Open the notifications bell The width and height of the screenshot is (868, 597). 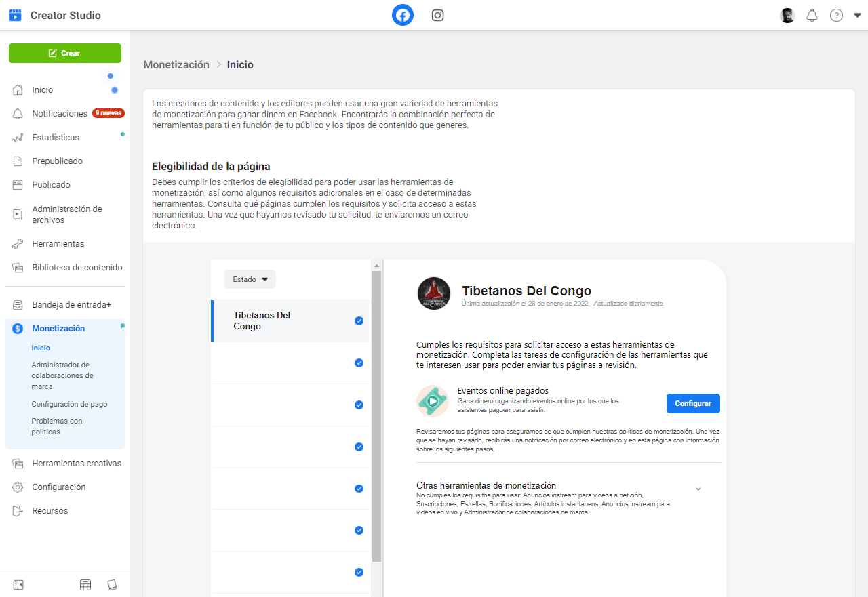pos(812,15)
